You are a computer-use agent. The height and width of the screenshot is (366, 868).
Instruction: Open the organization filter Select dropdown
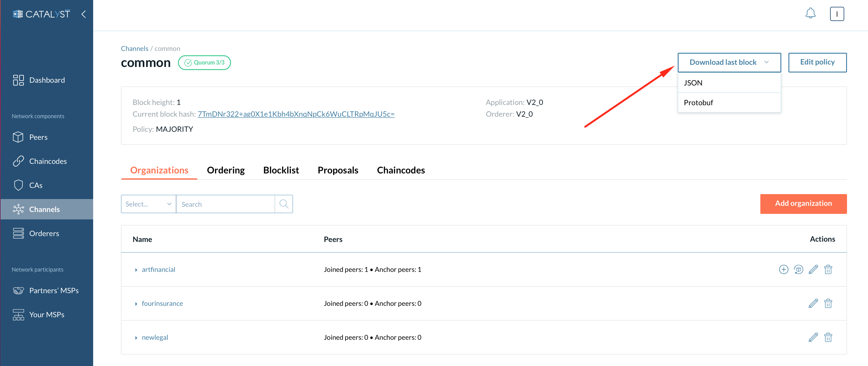148,204
